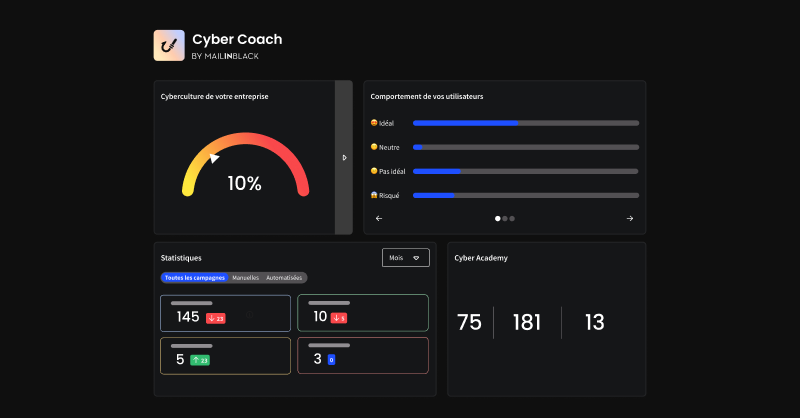Open the statistic card showing 145
800x418 pixels.
226,313
